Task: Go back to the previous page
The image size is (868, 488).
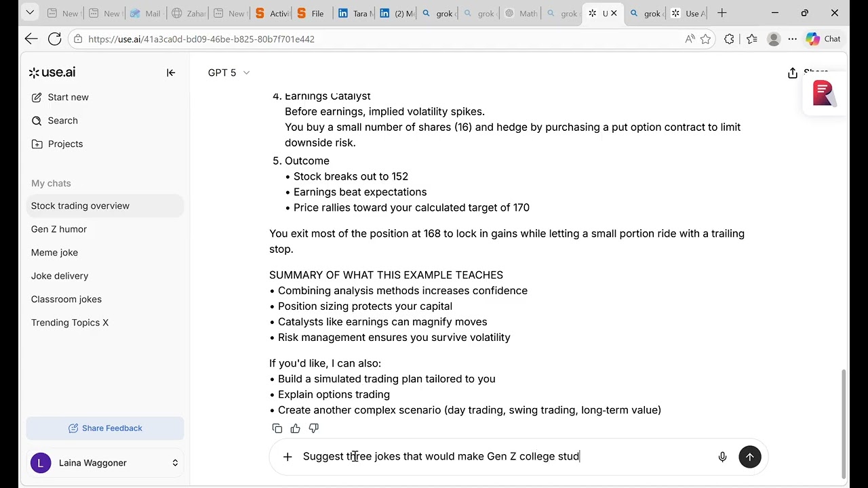Action: click(31, 39)
